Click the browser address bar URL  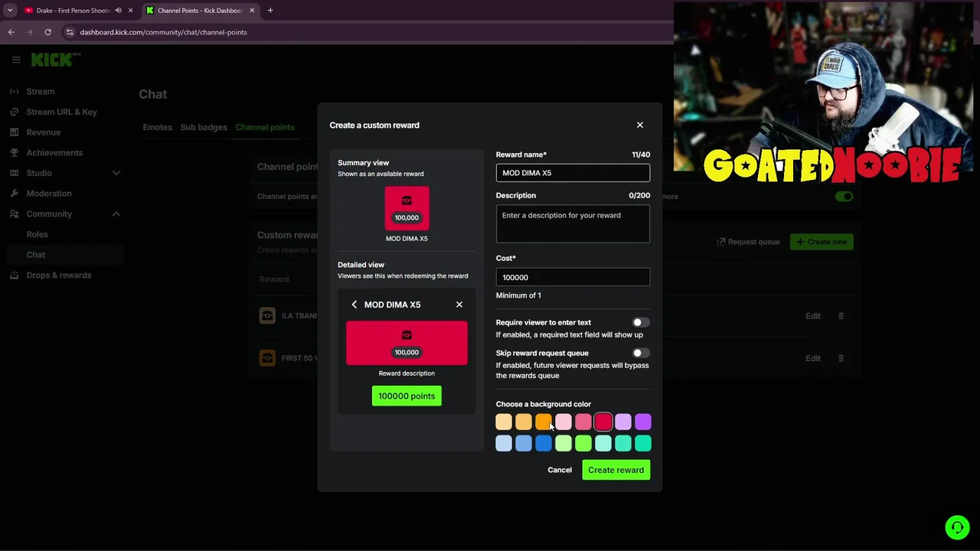163,32
